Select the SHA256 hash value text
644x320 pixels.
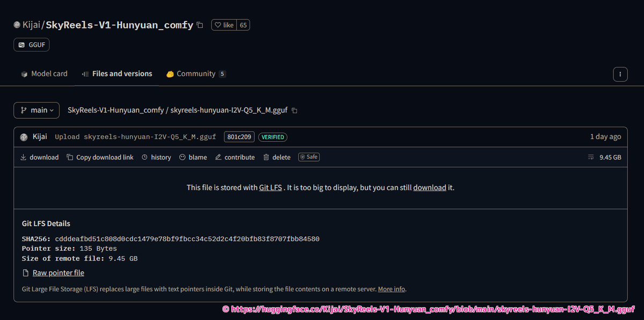187,239
